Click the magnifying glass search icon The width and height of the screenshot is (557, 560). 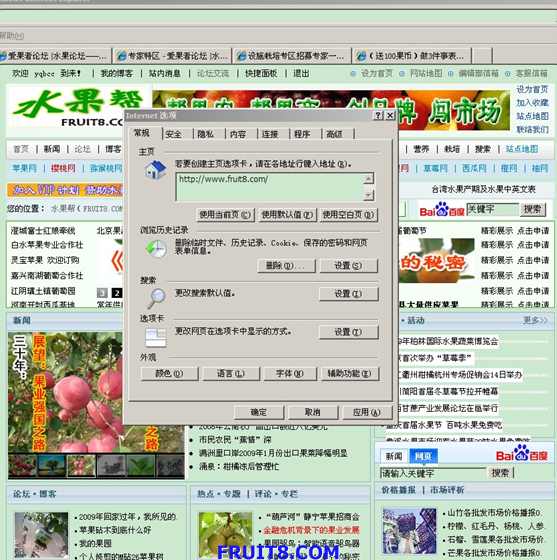coord(156,298)
